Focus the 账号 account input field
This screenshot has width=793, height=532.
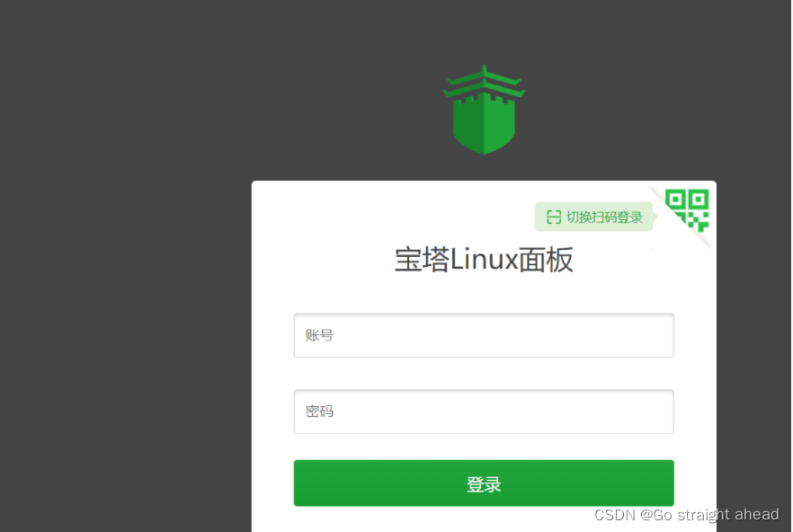484,335
